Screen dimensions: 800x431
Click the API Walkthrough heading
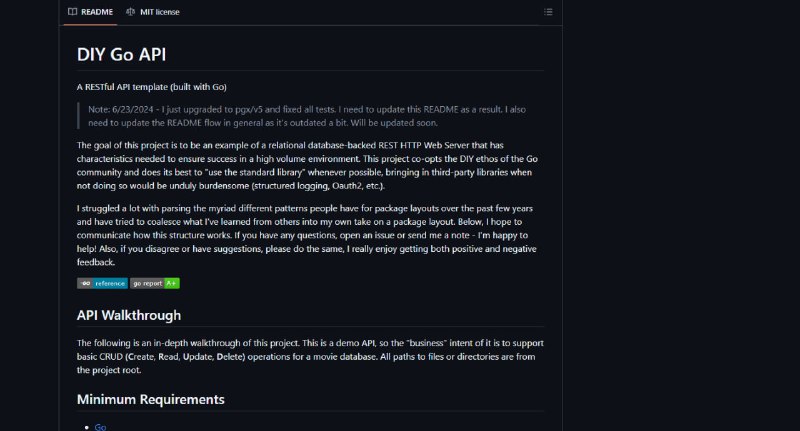click(x=129, y=315)
